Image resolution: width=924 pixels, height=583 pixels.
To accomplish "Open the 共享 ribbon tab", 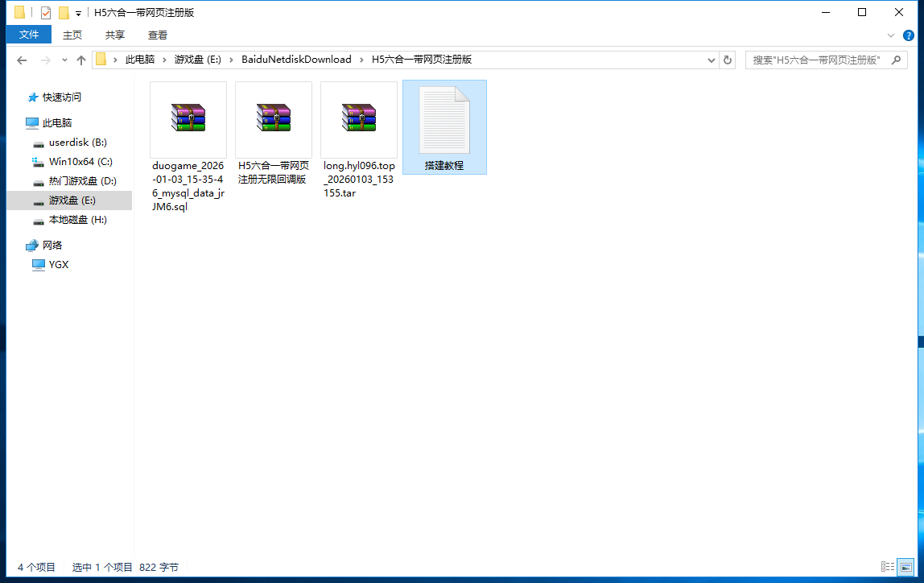I will 115,35.
